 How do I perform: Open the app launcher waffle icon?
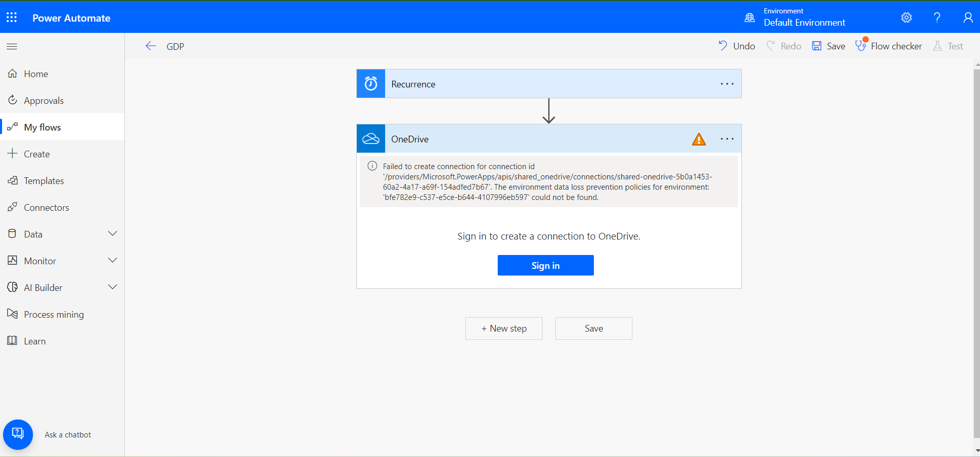[x=12, y=17]
